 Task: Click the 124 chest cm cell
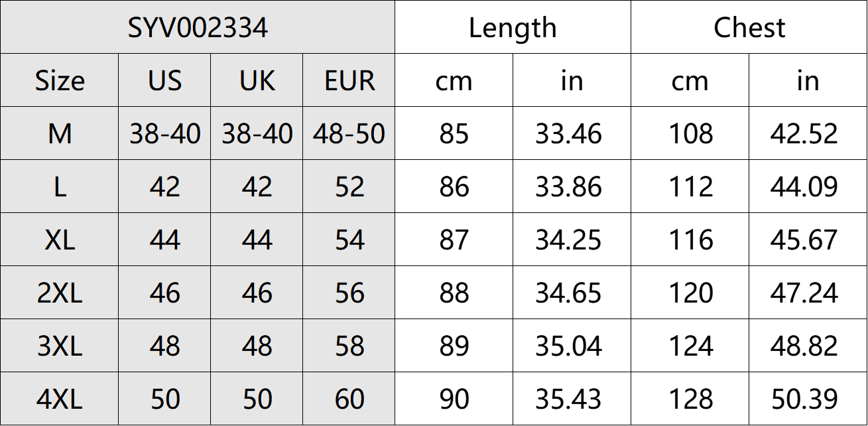691,346
